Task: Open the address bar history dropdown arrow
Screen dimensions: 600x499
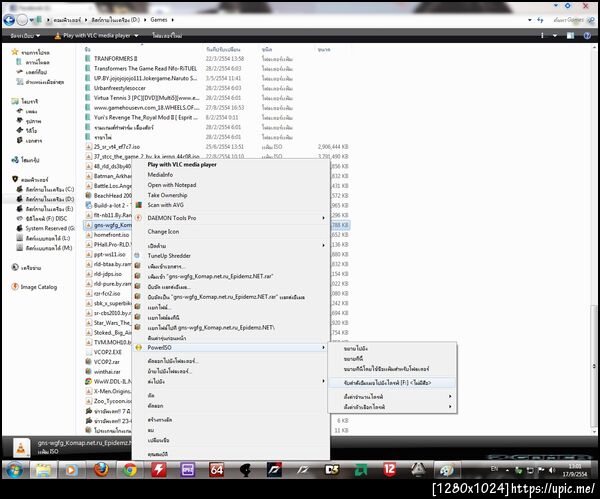Action: click(x=530, y=20)
